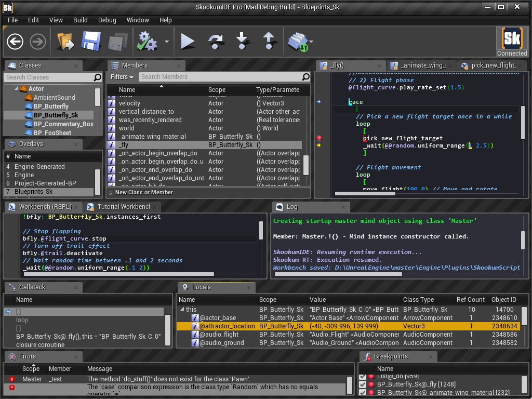
Task: Collapse the 'this' row in Locals
Action: (182, 310)
